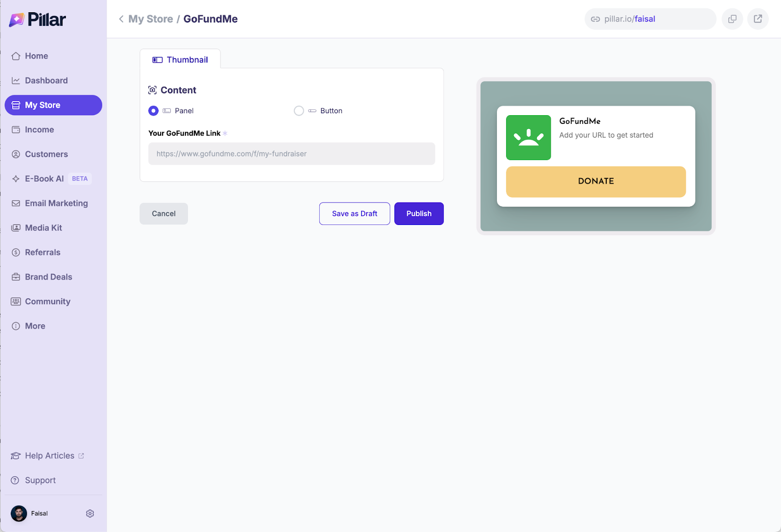Click the Content section icon
Screen dimensions: 781x532
(x=152, y=90)
